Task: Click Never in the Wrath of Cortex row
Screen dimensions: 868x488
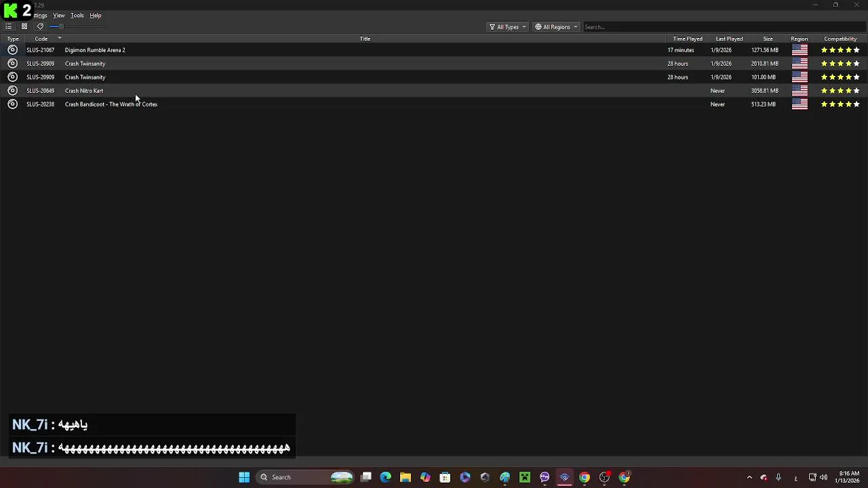Action: click(717, 104)
